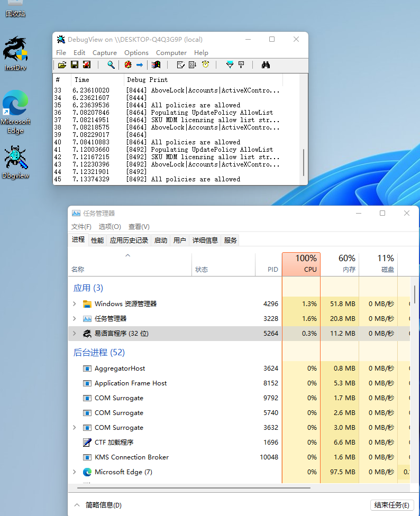Image resolution: width=420 pixels, height=516 pixels.
Task: Open the Capture menu in DebugView
Action: 104,53
